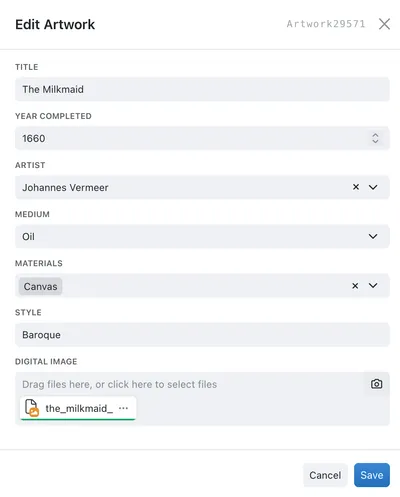Viewport: 400px width, 497px height.
Task: Click the Artwork29571 record identifier
Action: coord(326,24)
